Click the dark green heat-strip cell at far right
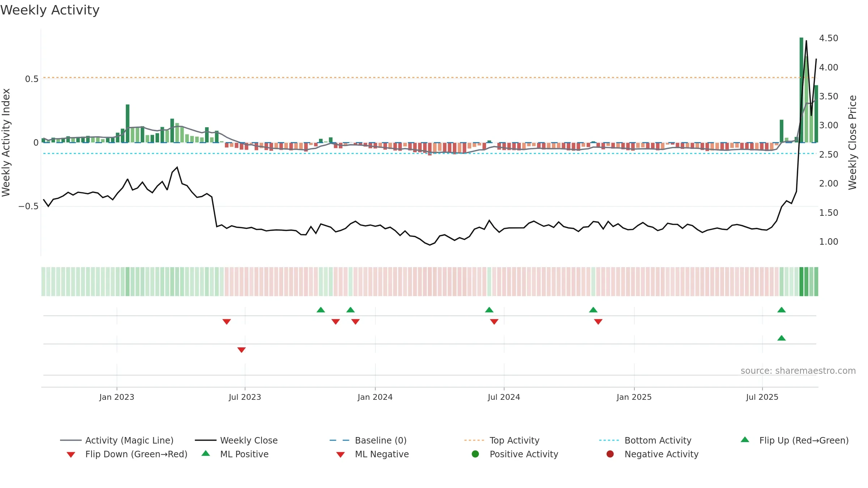This screenshot has height=488, width=868. (x=801, y=282)
